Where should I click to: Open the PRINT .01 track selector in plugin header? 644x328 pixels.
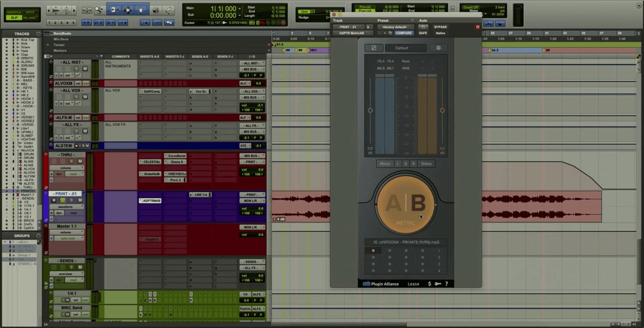(348, 27)
